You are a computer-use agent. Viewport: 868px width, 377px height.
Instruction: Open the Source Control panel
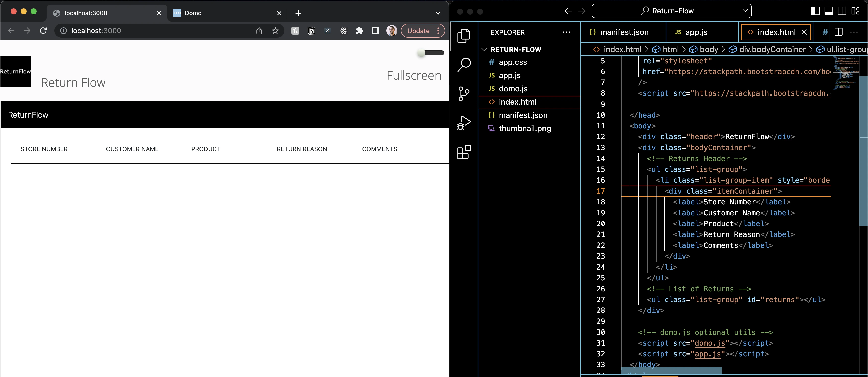464,94
